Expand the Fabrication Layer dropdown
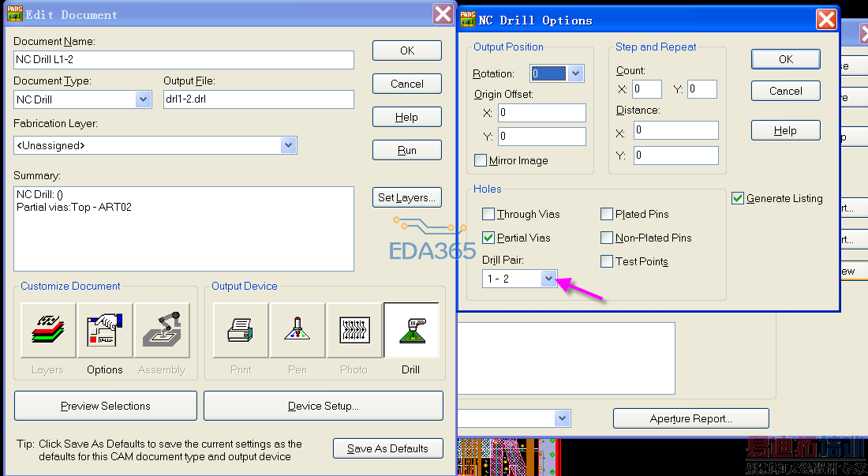This screenshot has height=476, width=868. (288, 145)
